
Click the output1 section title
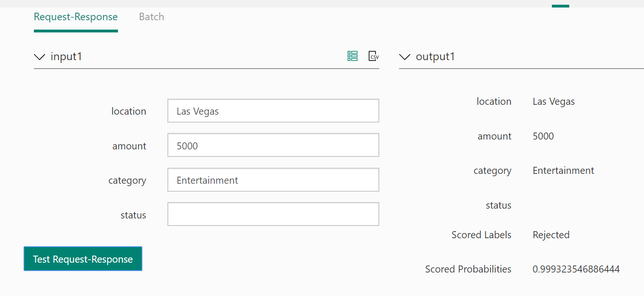point(435,57)
